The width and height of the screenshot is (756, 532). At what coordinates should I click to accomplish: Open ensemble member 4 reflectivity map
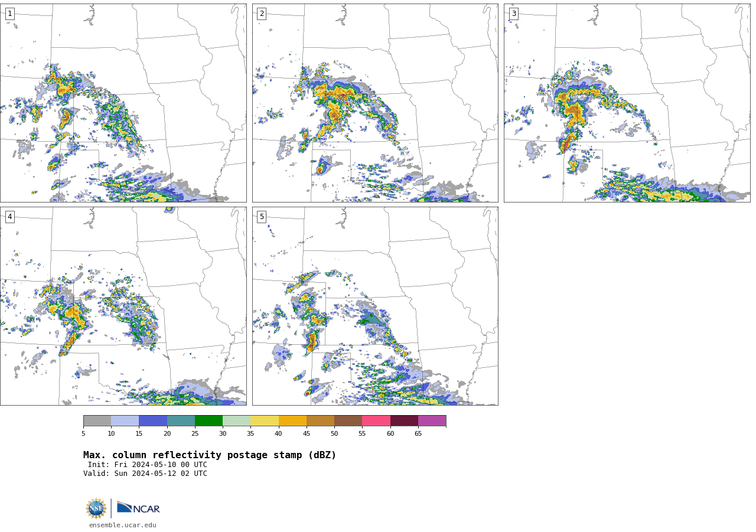click(123, 306)
